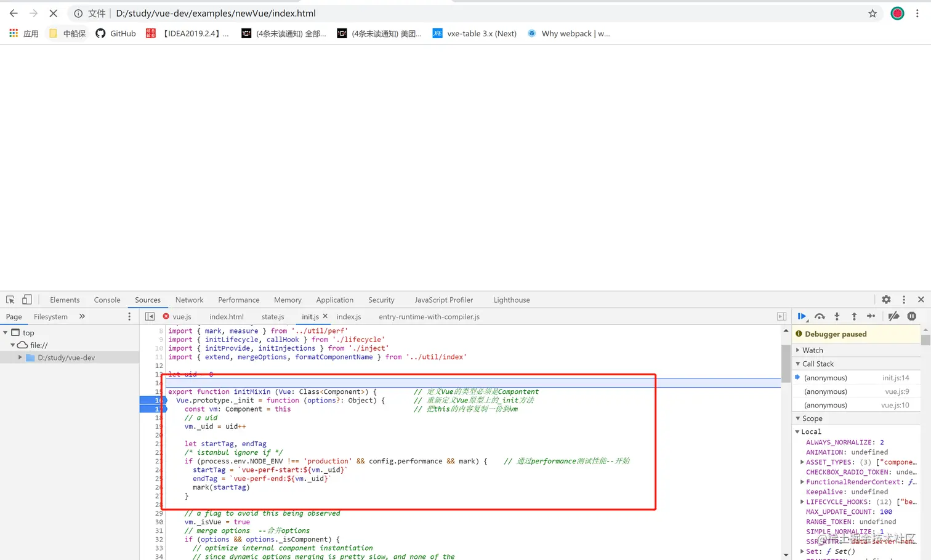Switch to the Memory panel
Screen dimensions: 931x560
tap(288, 300)
